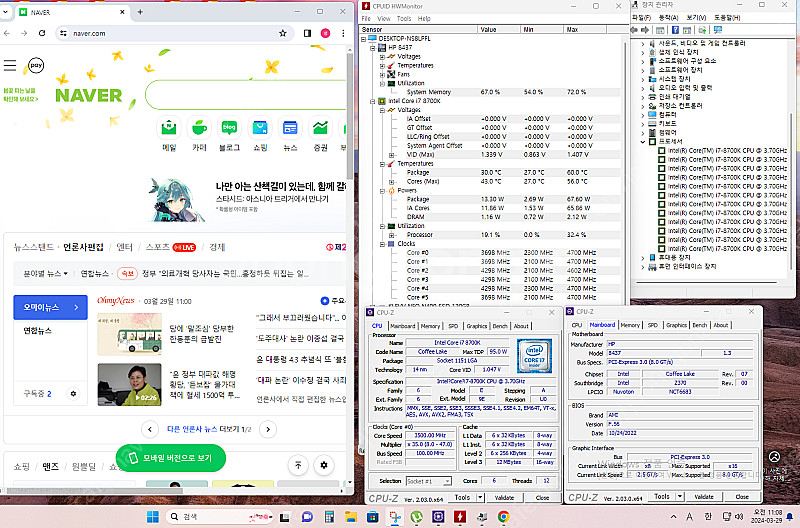
Task: Expand Temperatures under HP 8437 in HWMonitor
Action: click(382, 65)
